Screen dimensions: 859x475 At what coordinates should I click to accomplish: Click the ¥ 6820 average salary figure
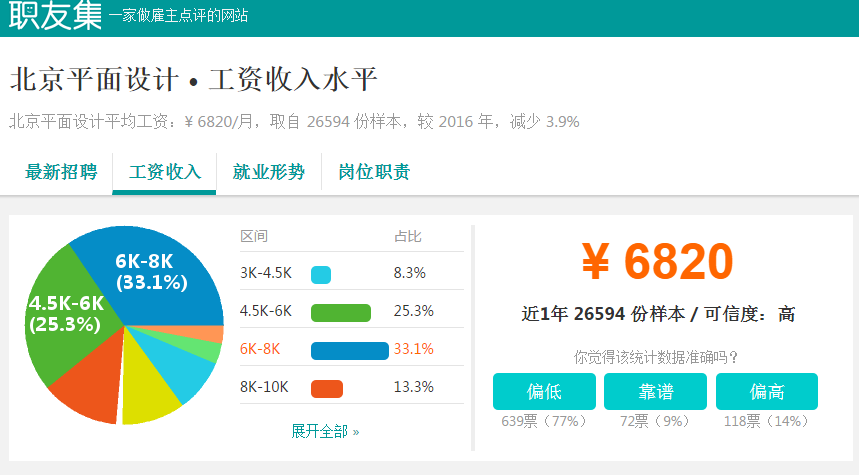657,261
